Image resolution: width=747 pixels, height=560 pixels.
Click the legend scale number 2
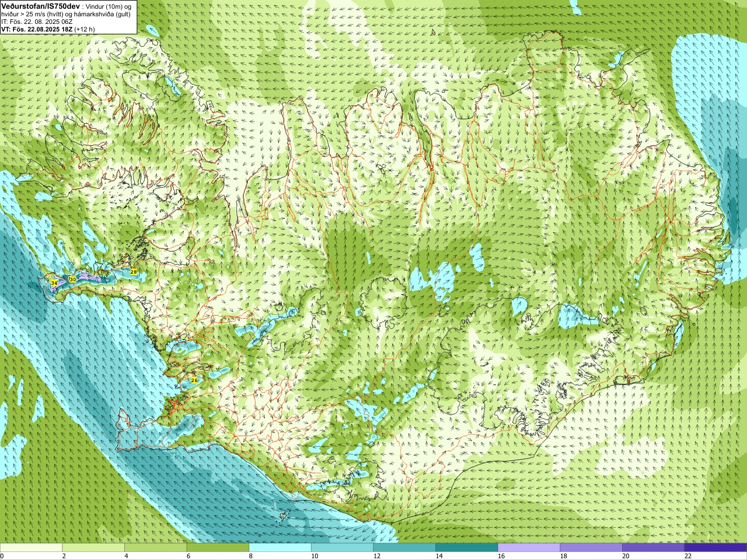click(x=64, y=556)
